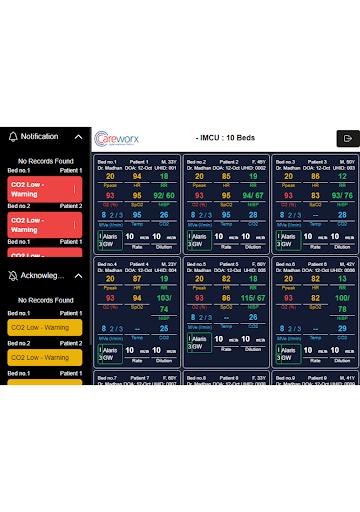
Task: Click Bed no.4 Patient 4 card header
Action: click(137, 267)
